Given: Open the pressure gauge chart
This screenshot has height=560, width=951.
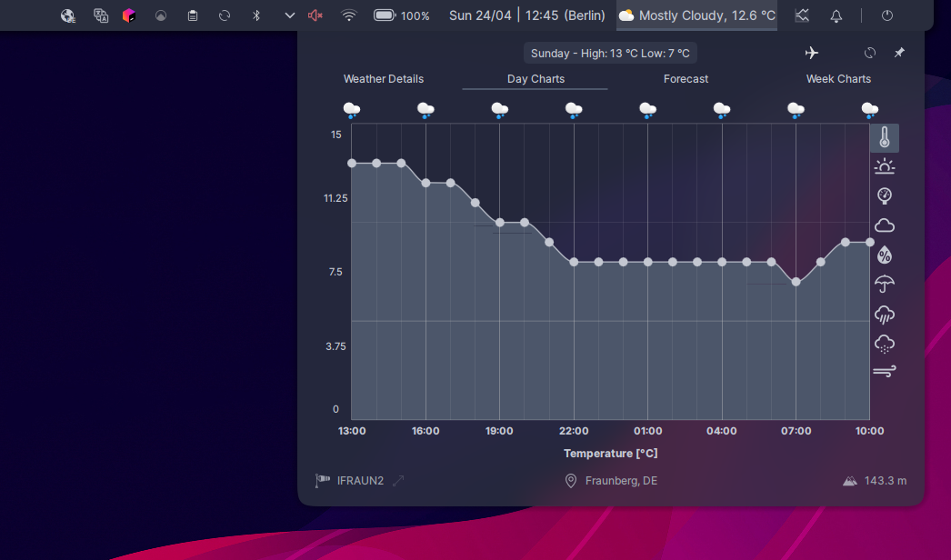Looking at the screenshot, I should 885,196.
